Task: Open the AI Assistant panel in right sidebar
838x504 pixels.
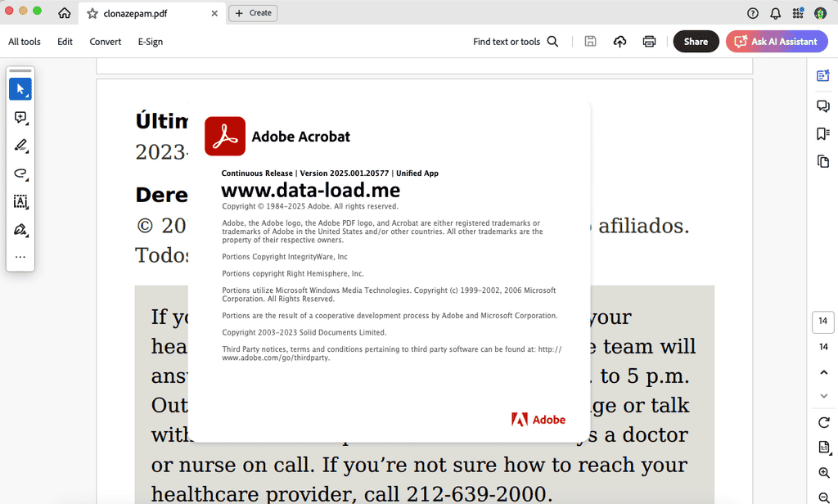Action: pyautogui.click(x=823, y=75)
